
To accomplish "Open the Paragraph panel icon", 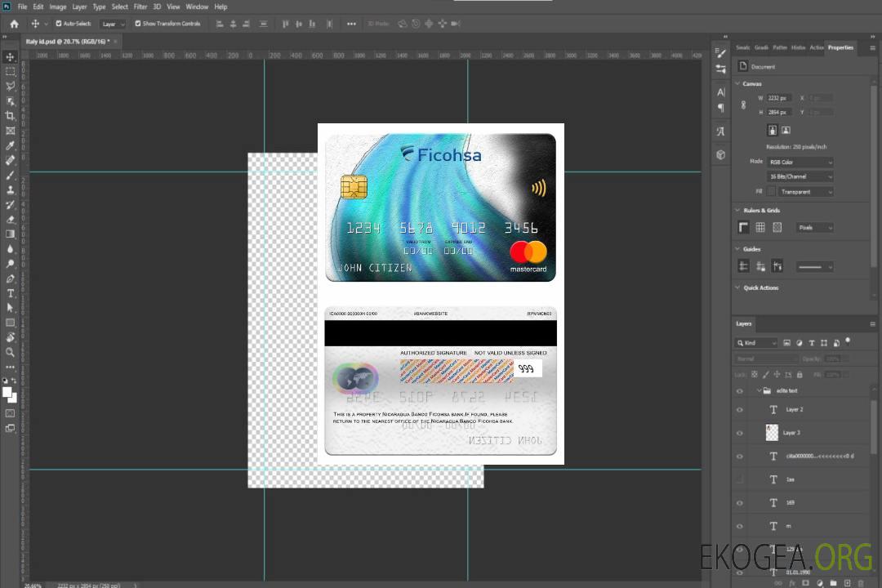I will [x=720, y=108].
